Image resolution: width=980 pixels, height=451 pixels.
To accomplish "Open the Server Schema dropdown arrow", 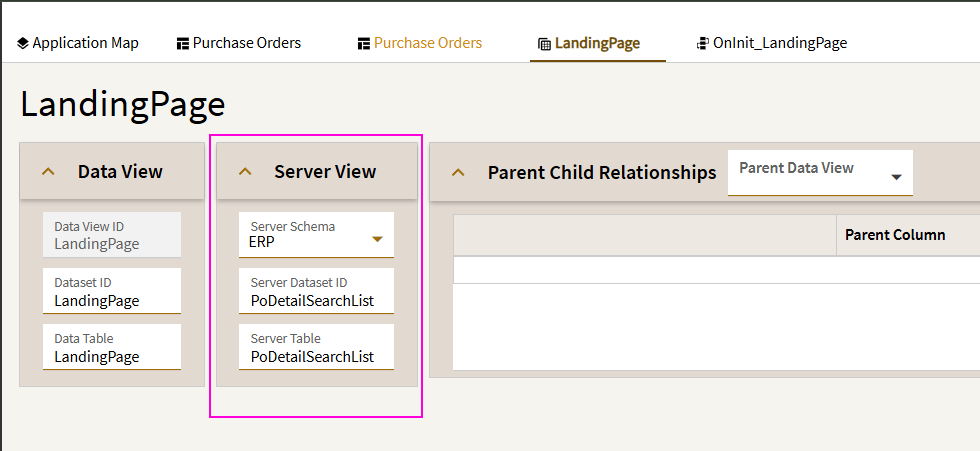I will click(377, 239).
